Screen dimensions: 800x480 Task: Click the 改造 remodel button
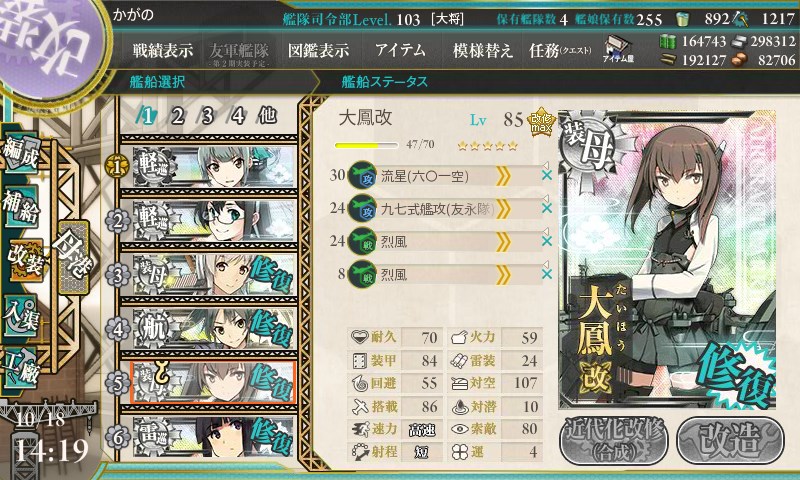[730, 440]
